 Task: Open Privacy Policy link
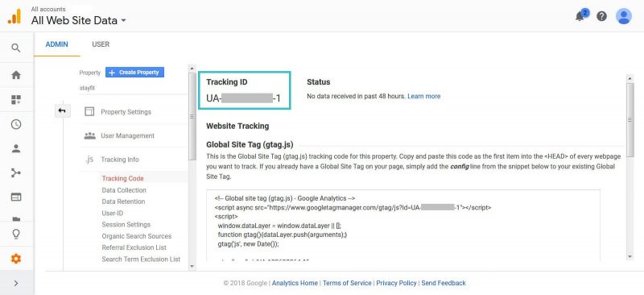[x=396, y=283]
